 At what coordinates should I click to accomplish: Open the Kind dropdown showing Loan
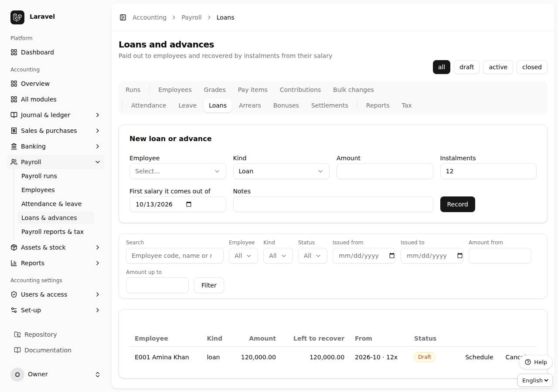[x=281, y=171]
